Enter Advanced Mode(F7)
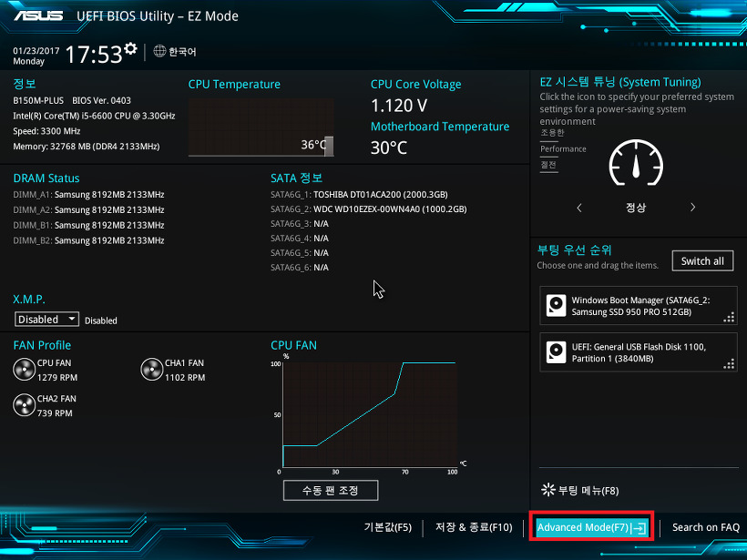This screenshot has width=747, height=560. (590, 526)
